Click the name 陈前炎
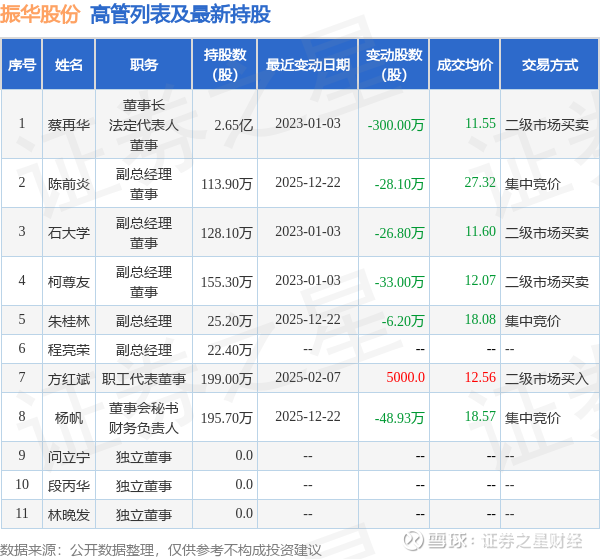 69,184
